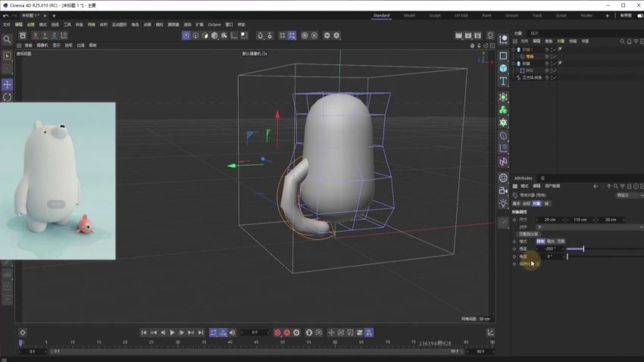The height and width of the screenshot is (362, 644).
Task: Click the record keyframe red button
Action: coord(277,332)
